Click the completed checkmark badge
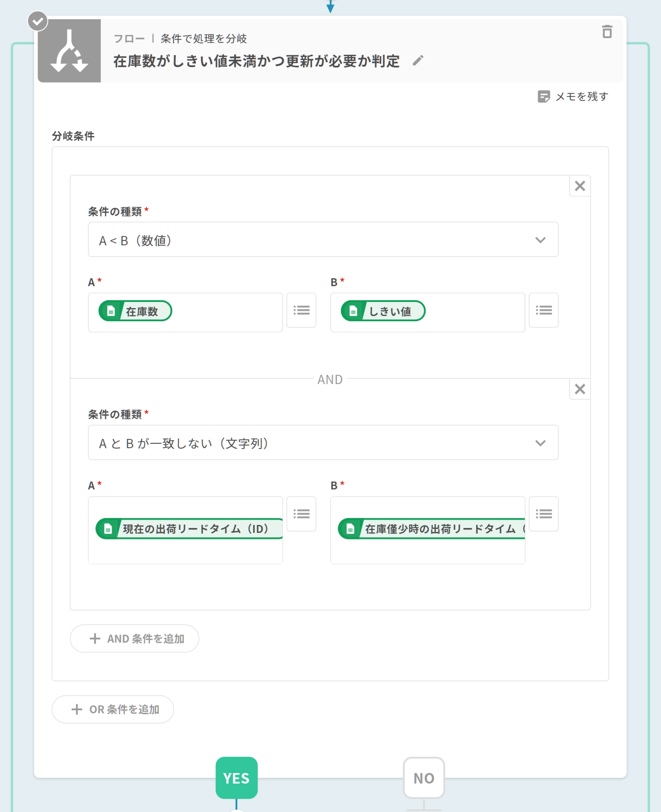The height and width of the screenshot is (812, 661). point(38,21)
